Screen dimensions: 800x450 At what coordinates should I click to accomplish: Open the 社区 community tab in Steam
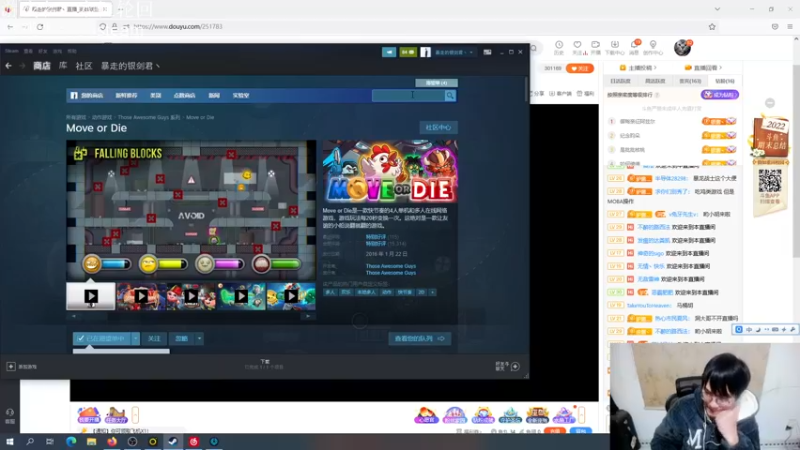point(84,66)
